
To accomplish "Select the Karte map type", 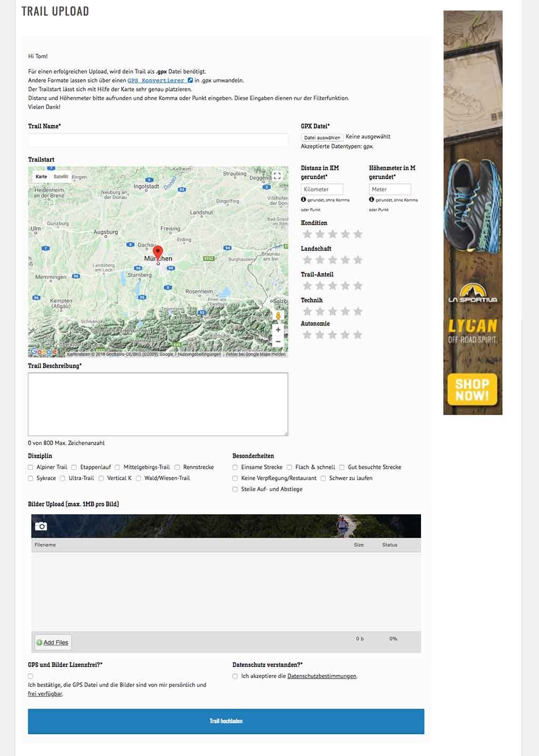I will 41,176.
